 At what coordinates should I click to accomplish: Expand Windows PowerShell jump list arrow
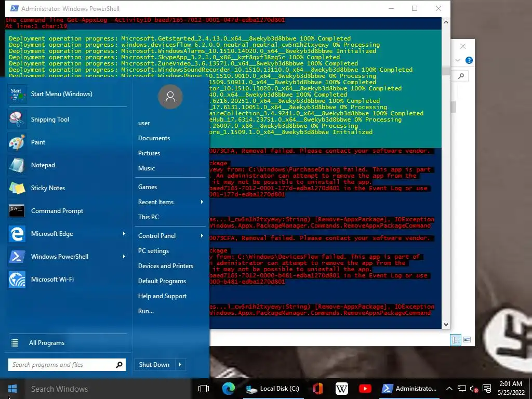pyautogui.click(x=124, y=257)
